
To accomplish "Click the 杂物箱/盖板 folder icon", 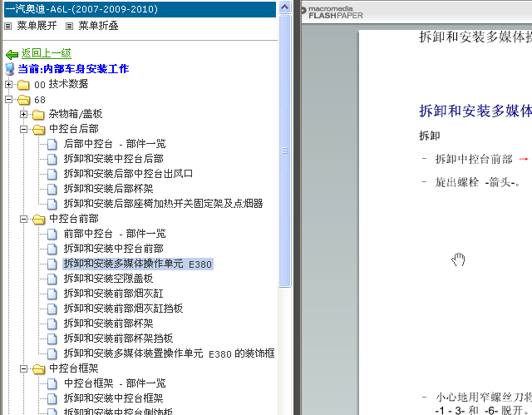I will (x=38, y=115).
